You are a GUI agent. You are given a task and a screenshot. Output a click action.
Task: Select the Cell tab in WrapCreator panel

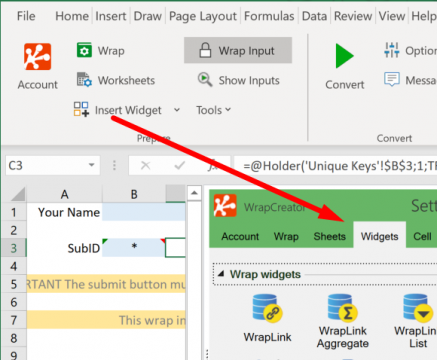tap(422, 236)
